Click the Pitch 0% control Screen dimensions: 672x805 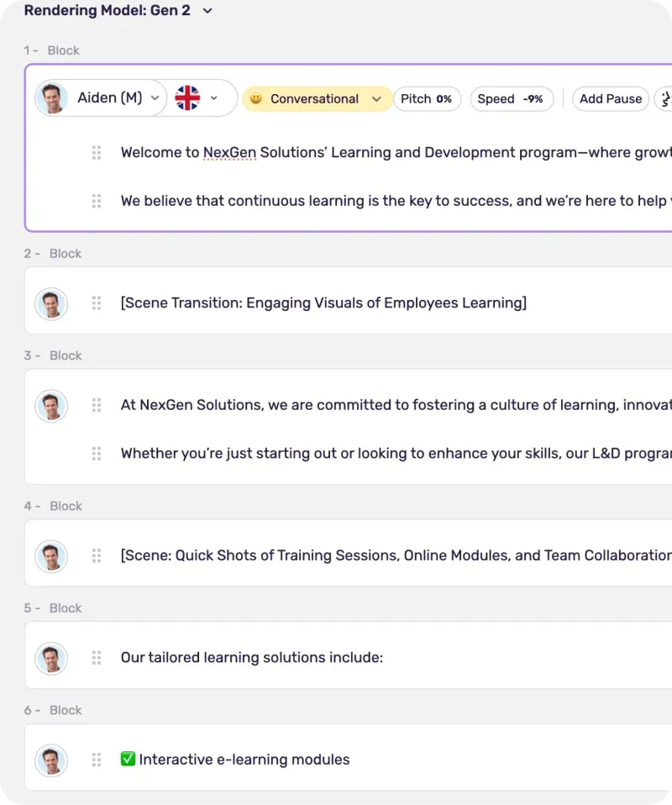click(426, 99)
